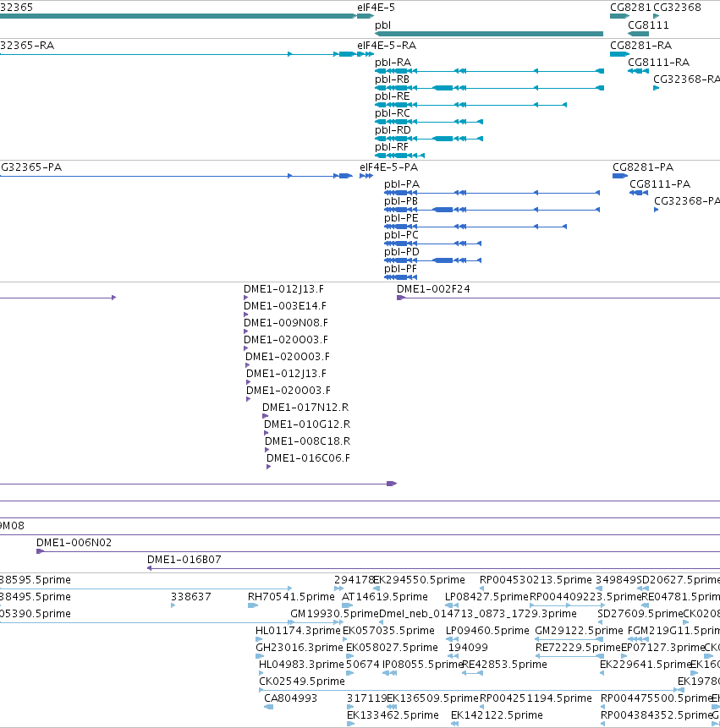
Task: Select EST CK02549.5prime
Action: (x=301, y=681)
